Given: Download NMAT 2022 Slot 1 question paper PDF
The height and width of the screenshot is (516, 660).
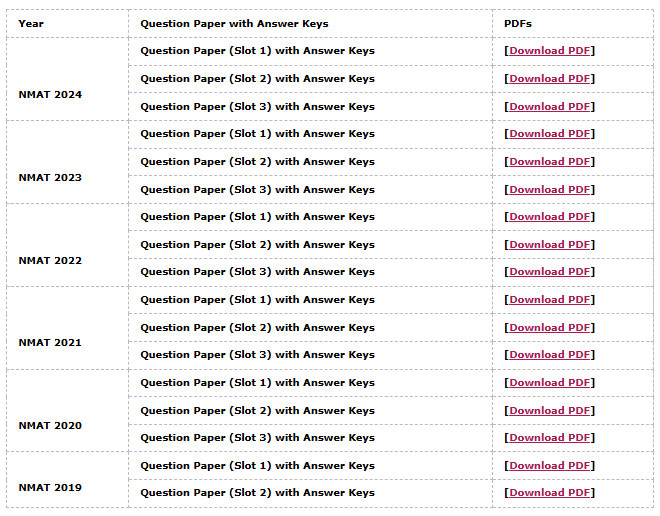Looking at the screenshot, I should (550, 217).
